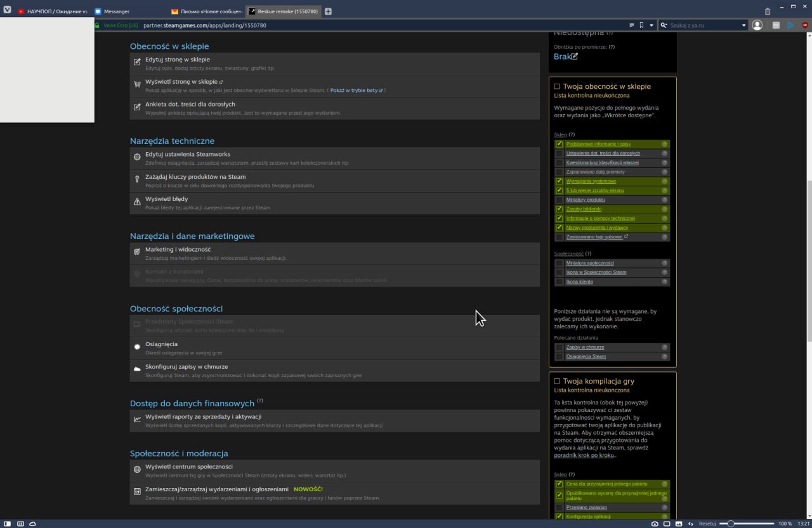Click the 'Zamieszczaj/zarządzaj wydarzeniami i ogłoszeniami' link
The height and width of the screenshot is (528, 812).
pos(217,489)
